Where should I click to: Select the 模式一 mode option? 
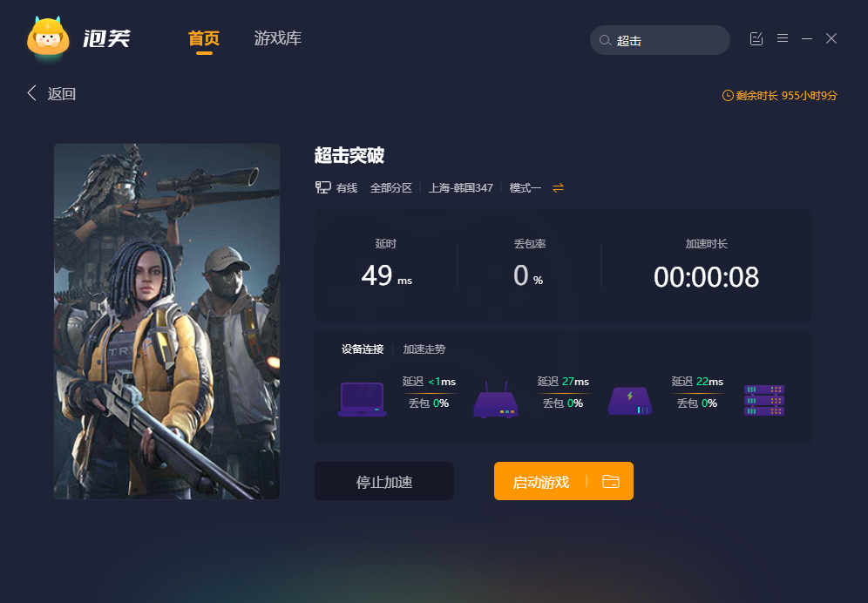pos(525,187)
